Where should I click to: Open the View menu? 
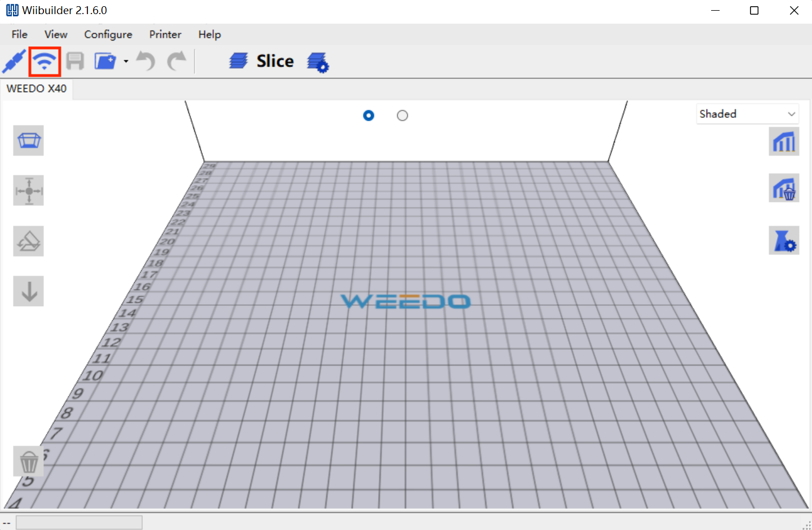(56, 34)
